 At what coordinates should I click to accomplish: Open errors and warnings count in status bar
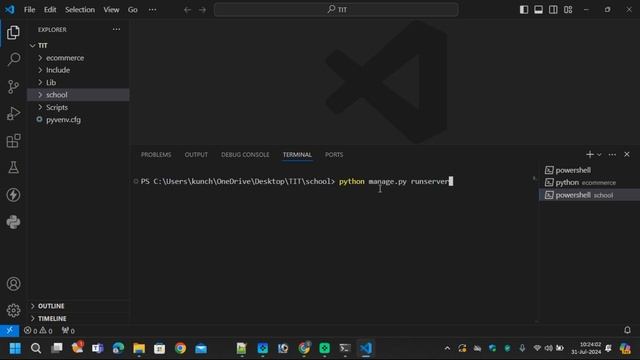[x=38, y=331]
